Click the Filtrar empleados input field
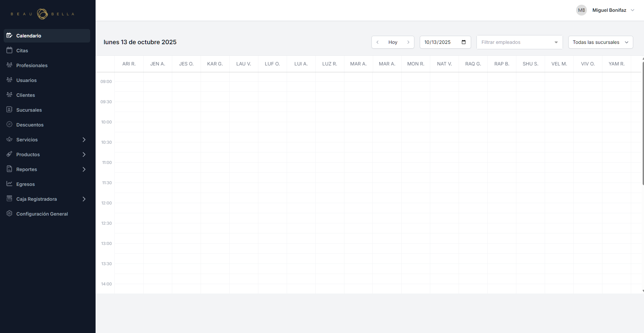 pyautogui.click(x=515, y=42)
